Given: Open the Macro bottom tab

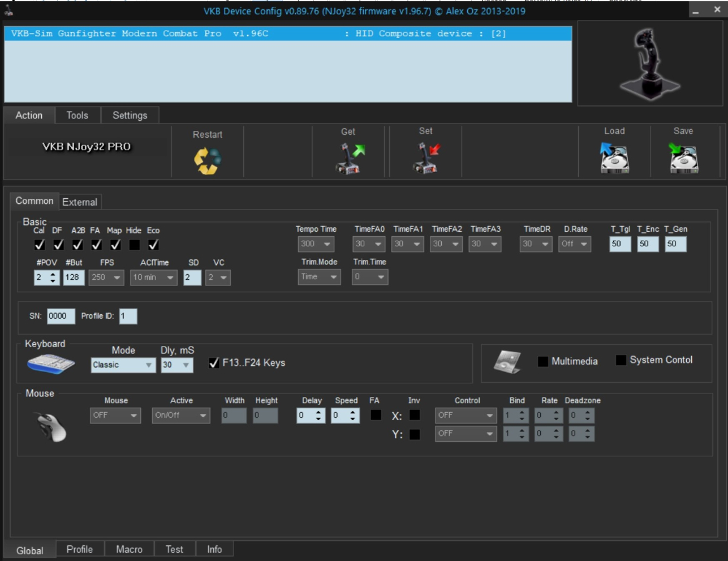Looking at the screenshot, I should click(x=130, y=549).
